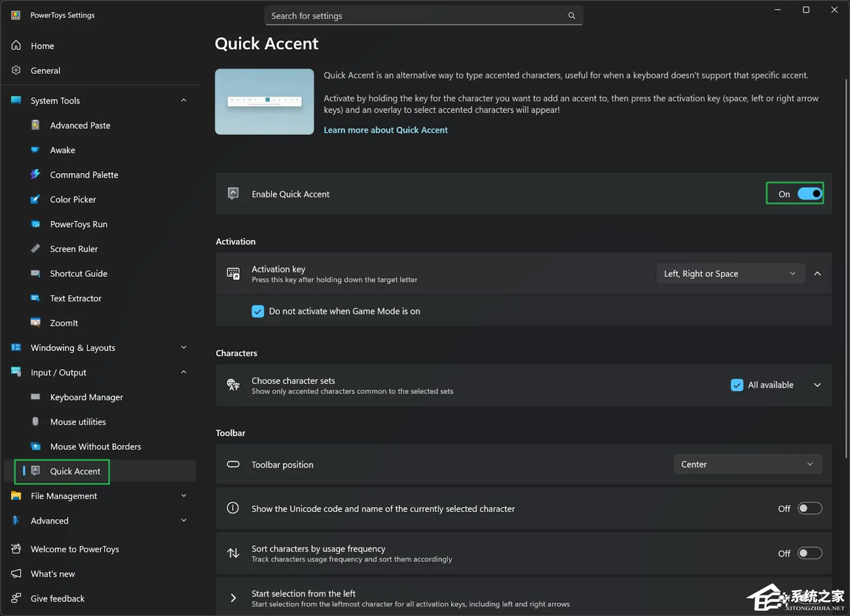Click the Mouse utilities icon
The height and width of the screenshot is (616, 850).
(x=35, y=422)
